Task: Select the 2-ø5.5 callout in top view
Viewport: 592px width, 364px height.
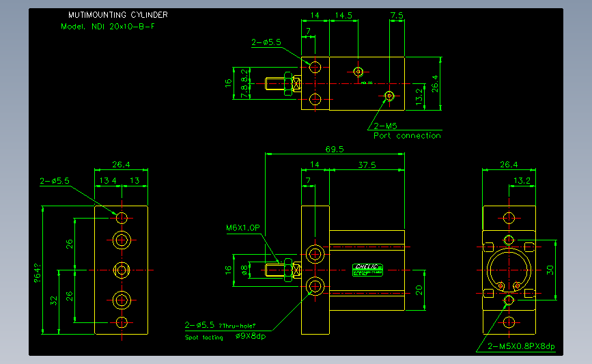Action: click(266, 42)
